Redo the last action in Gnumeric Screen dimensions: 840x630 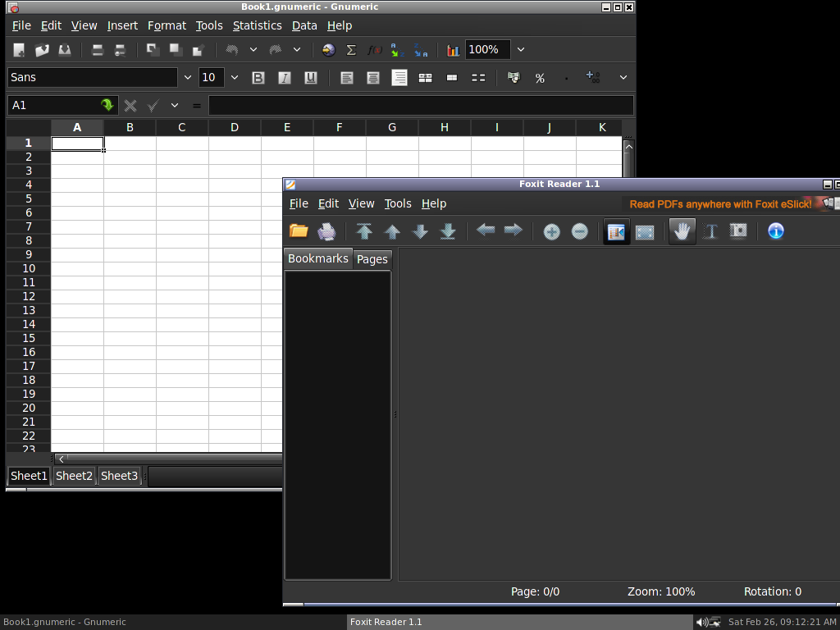coord(276,50)
